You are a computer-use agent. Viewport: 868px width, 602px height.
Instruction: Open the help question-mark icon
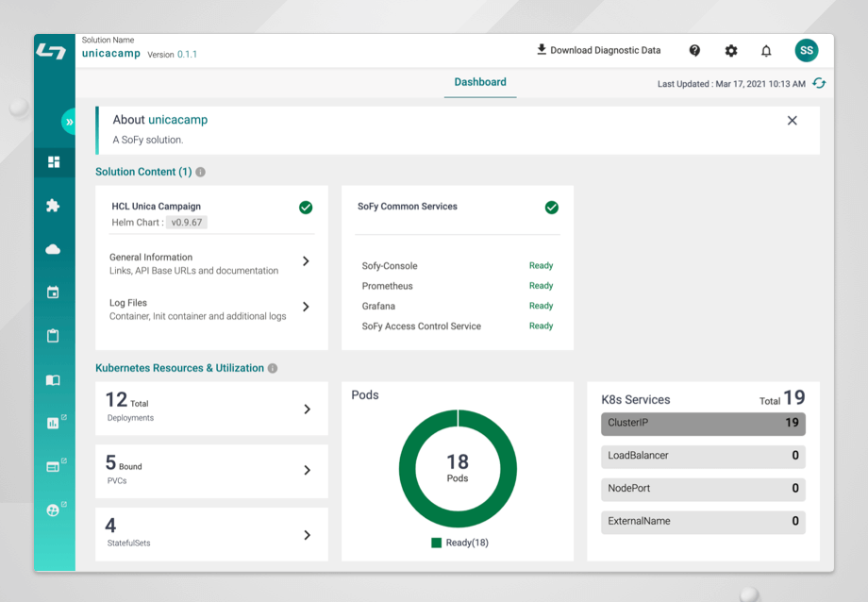(694, 50)
